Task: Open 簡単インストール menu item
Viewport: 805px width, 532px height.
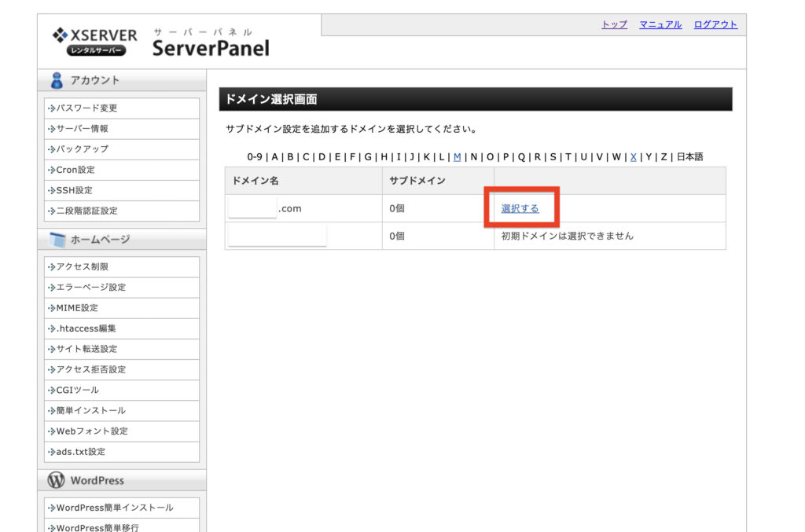Action: pyautogui.click(x=122, y=410)
